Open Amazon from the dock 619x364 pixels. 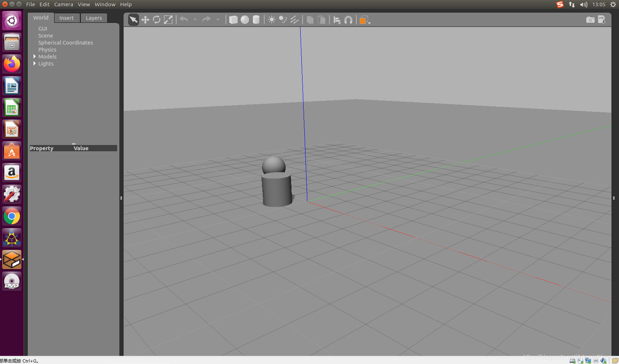point(12,173)
